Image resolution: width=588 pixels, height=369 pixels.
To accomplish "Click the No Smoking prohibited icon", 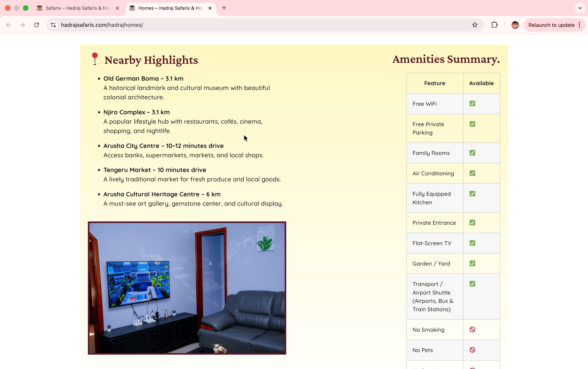I will click(472, 330).
